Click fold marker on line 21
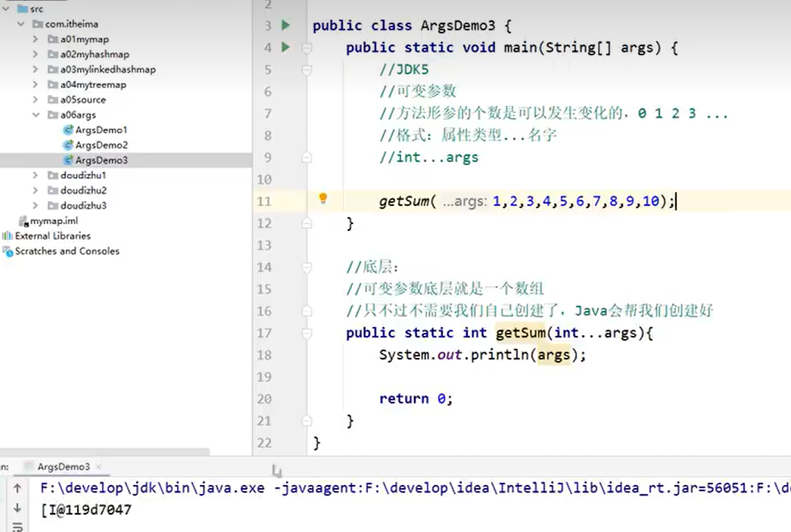This screenshot has width=791, height=532. point(307,421)
